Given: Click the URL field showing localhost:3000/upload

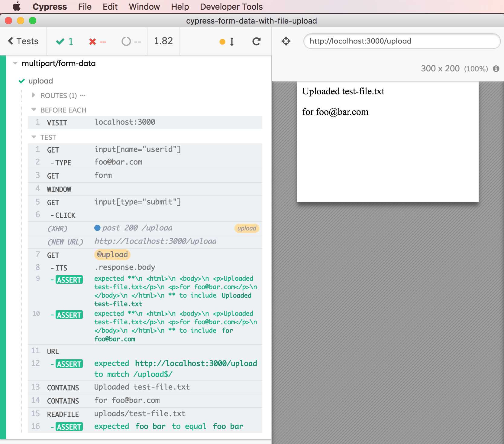Looking at the screenshot, I should coord(402,41).
